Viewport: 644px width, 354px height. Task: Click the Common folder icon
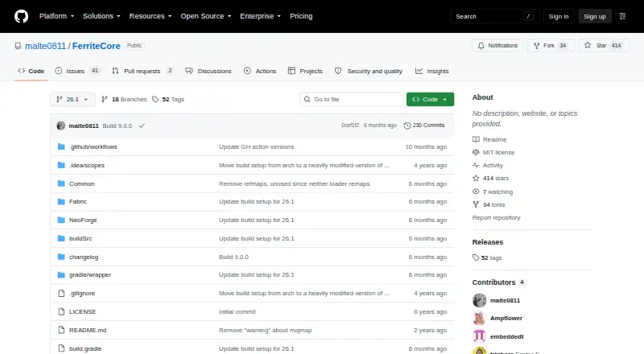[x=61, y=183]
